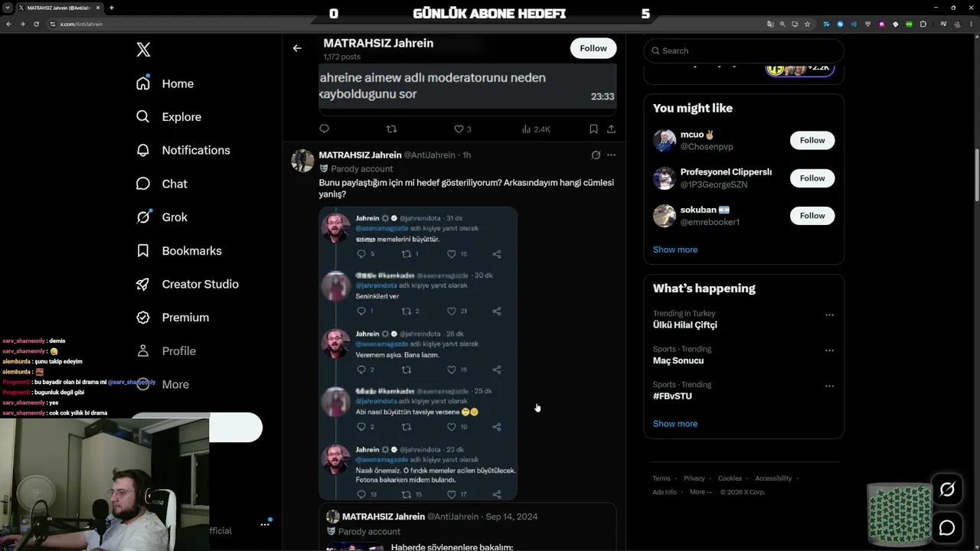Image resolution: width=980 pixels, height=551 pixels.
Task: Open the Terms footer link
Action: (x=661, y=478)
